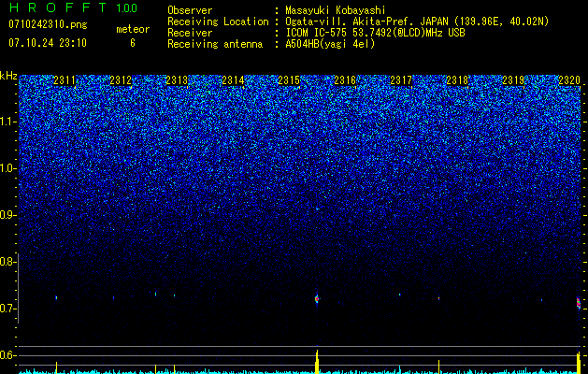The width and height of the screenshot is (588, 374).
Task: Click the Receiving antenna label
Action: coord(215,44)
